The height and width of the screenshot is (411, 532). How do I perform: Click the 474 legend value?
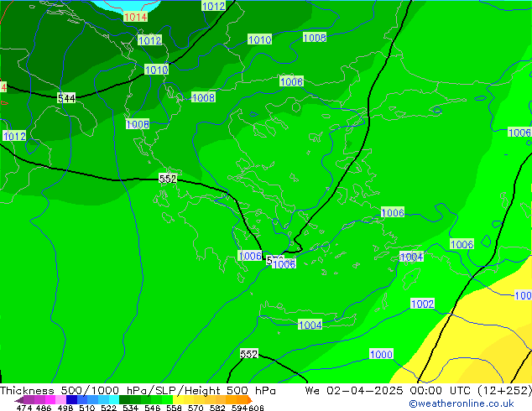24,408
